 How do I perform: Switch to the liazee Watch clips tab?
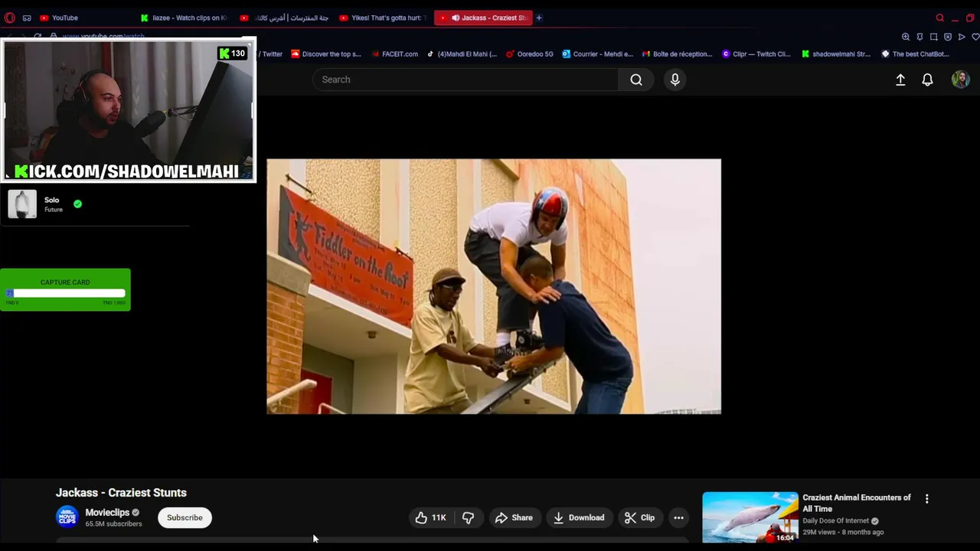(184, 18)
